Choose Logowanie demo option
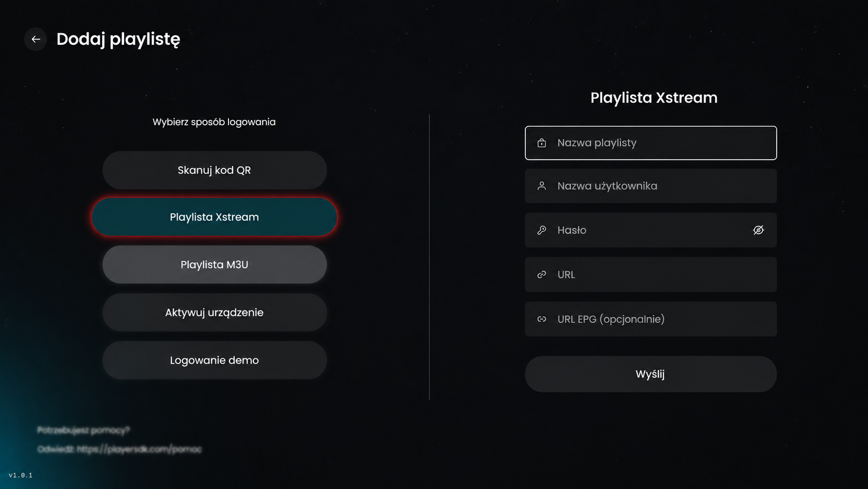The width and height of the screenshot is (868, 489). coord(214,360)
